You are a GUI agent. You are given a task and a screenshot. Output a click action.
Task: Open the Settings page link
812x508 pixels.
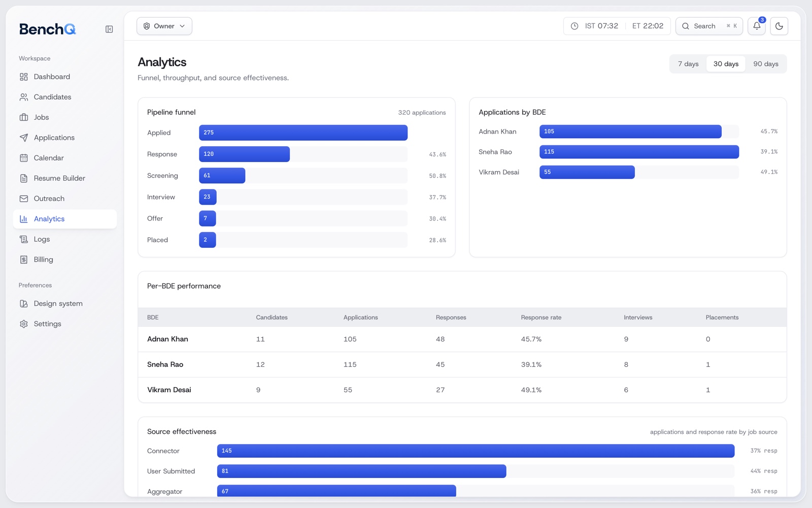pos(65,324)
